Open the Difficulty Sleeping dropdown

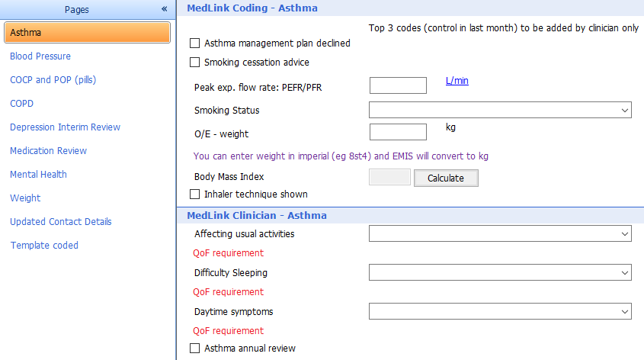(500, 272)
